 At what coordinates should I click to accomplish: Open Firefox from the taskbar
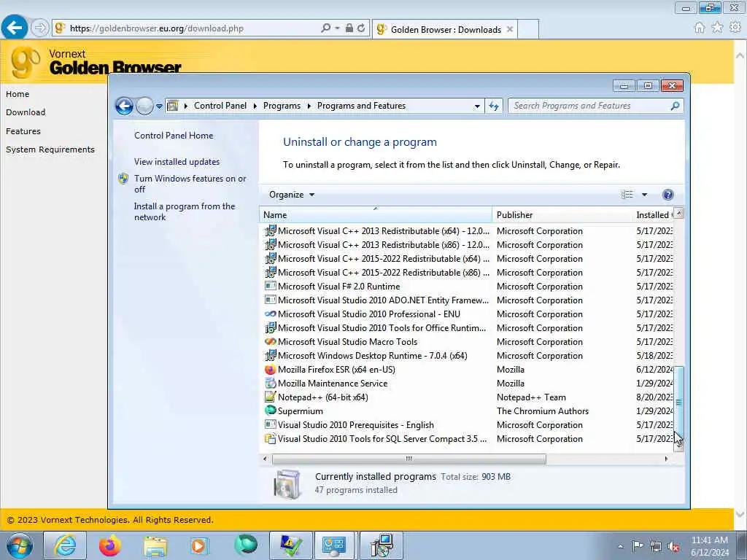(110, 545)
